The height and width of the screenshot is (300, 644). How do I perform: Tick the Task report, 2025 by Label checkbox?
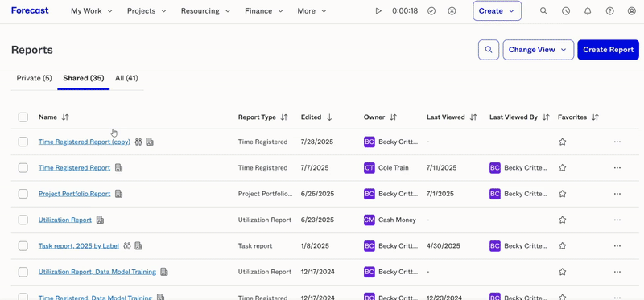pyautogui.click(x=23, y=246)
